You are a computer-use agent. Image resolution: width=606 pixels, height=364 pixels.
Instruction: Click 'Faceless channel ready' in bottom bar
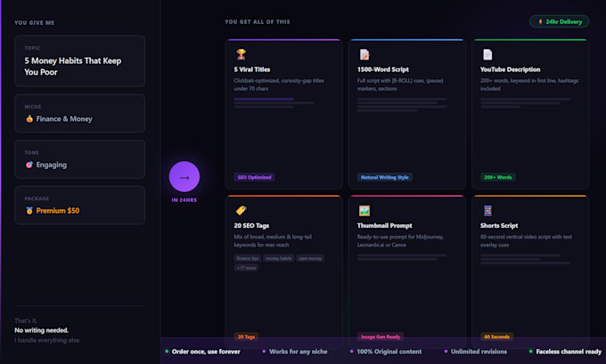pos(569,352)
